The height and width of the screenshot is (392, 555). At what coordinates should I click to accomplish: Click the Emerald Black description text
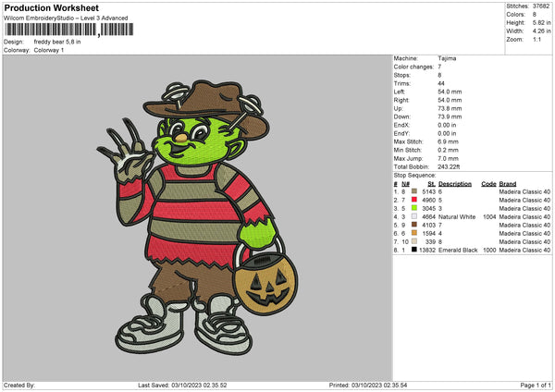click(x=460, y=250)
